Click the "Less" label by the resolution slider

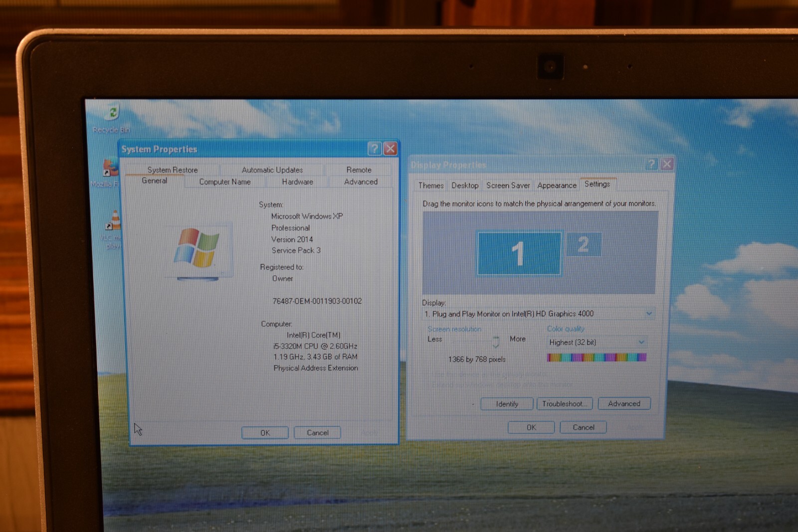pos(434,339)
